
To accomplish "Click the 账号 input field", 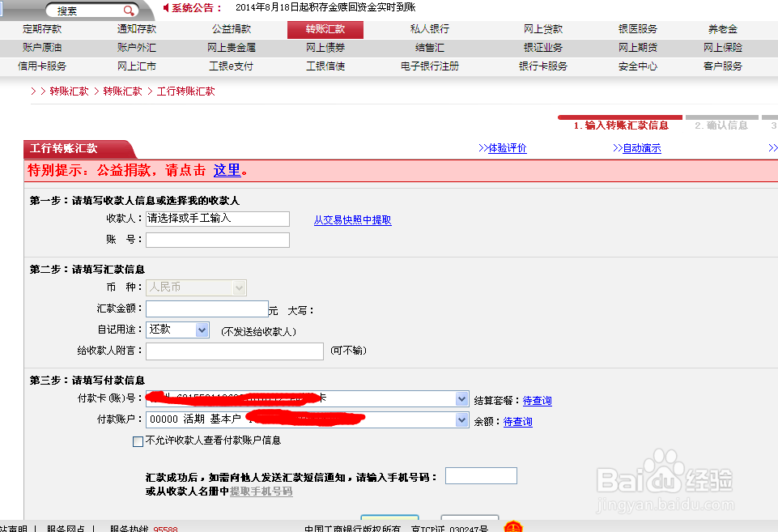I will pos(217,240).
